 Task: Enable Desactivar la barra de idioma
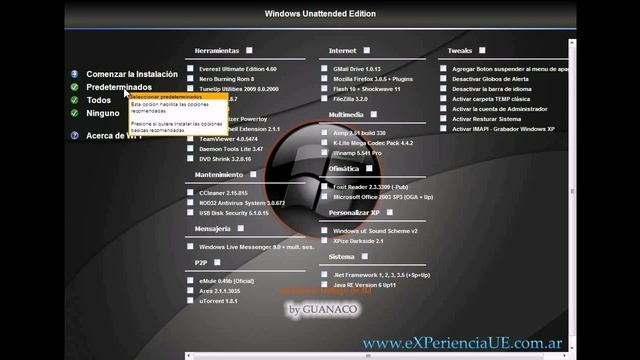pos(443,88)
